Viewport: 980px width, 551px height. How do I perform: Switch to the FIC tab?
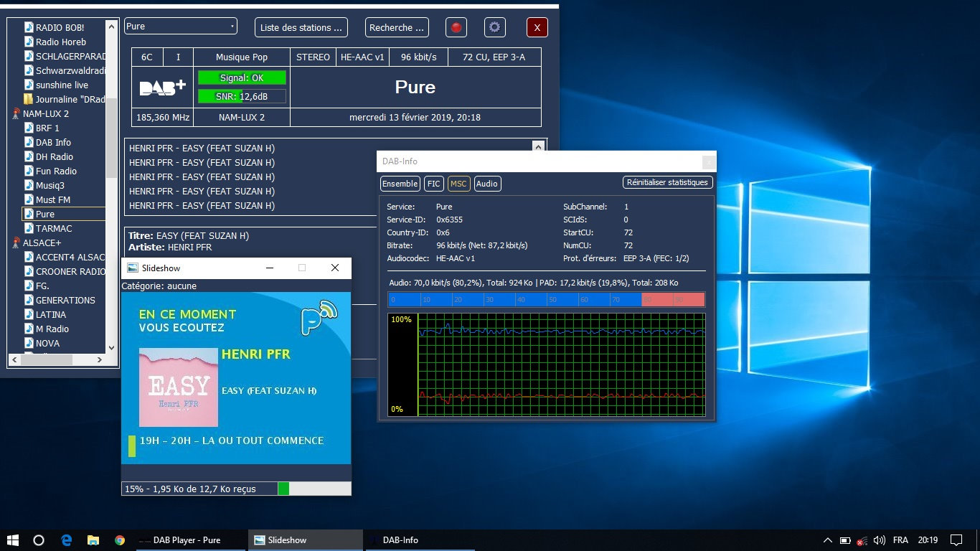[433, 184]
